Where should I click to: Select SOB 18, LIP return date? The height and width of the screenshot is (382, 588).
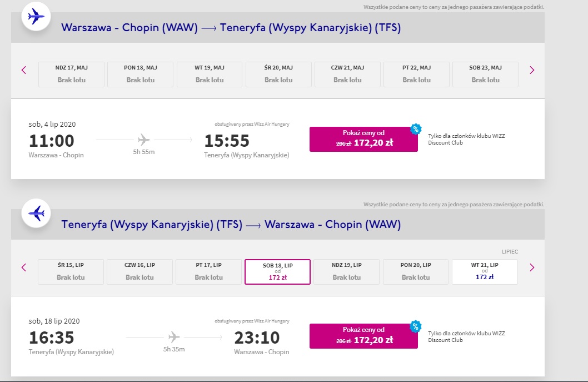point(277,272)
